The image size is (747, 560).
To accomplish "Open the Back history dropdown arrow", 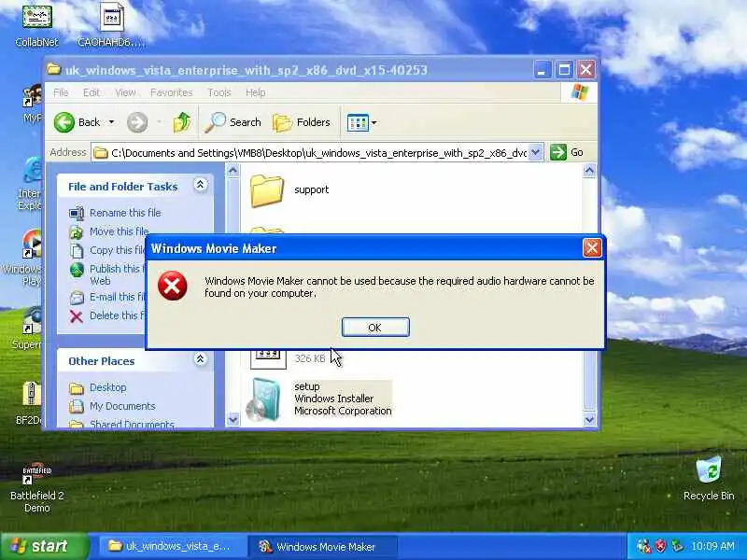I will point(111,122).
